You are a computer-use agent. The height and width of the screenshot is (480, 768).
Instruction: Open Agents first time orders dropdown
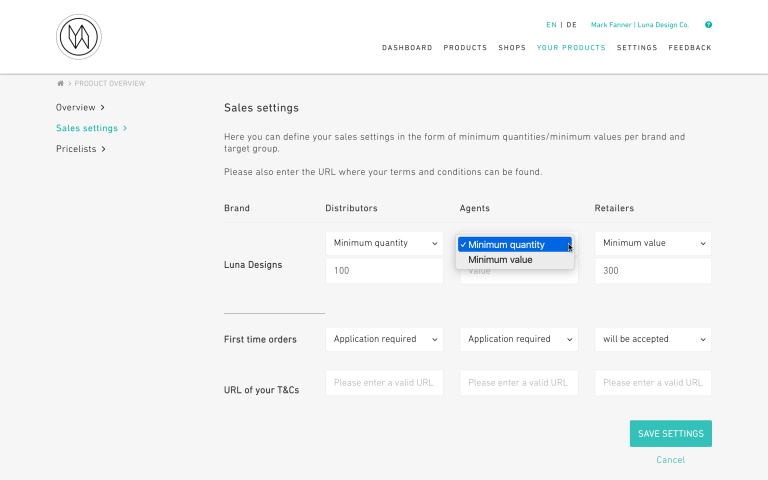click(x=519, y=339)
